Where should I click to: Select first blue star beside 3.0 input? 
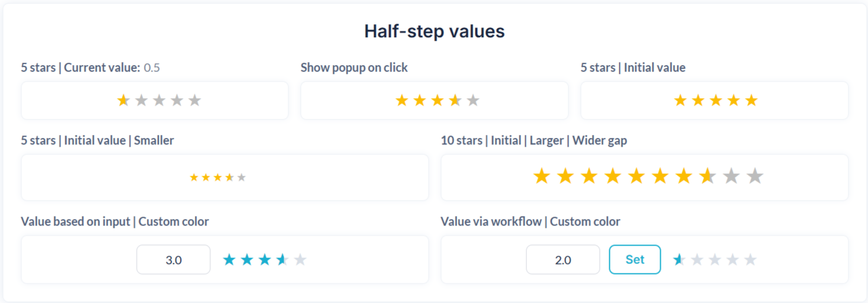pyautogui.click(x=229, y=260)
